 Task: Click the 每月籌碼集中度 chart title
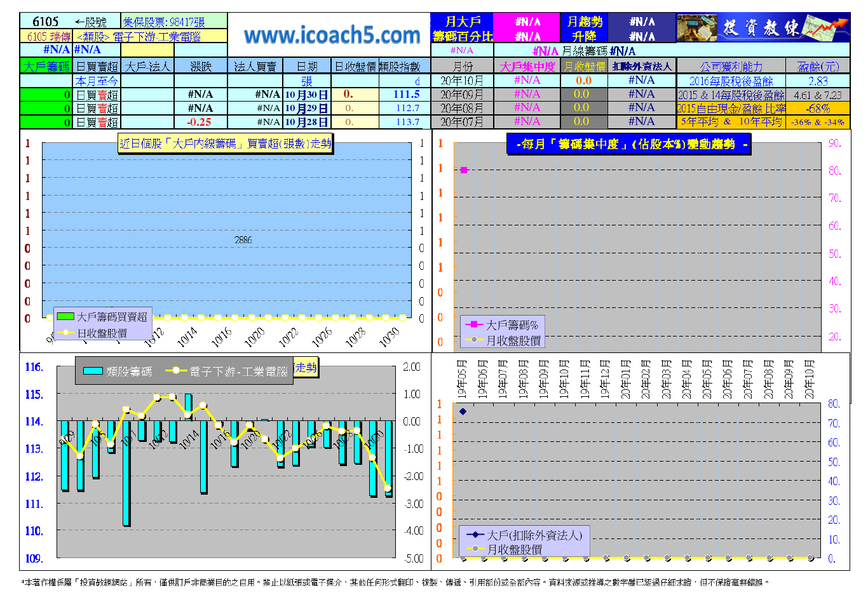(x=628, y=144)
